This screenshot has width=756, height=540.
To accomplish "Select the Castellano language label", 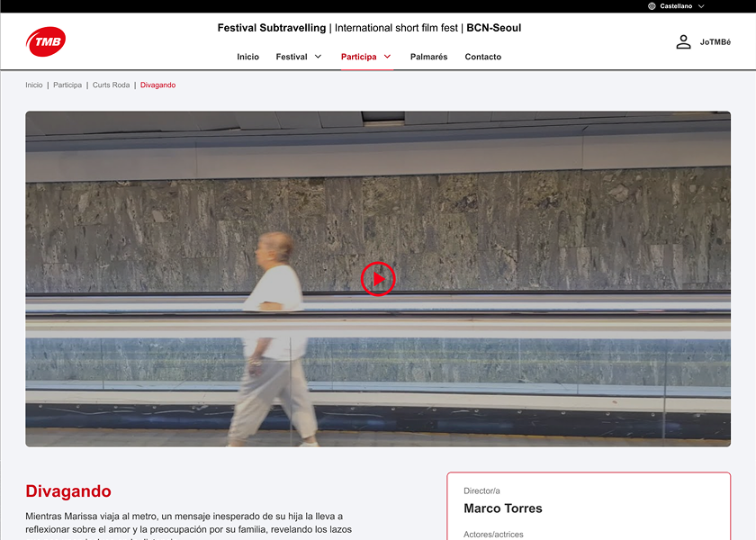I will pos(676,6).
